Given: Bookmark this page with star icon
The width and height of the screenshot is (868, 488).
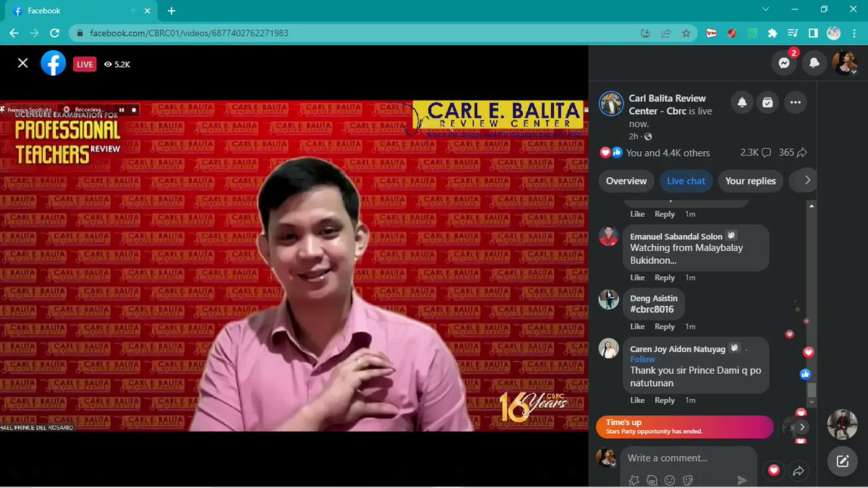Looking at the screenshot, I should pos(686,33).
